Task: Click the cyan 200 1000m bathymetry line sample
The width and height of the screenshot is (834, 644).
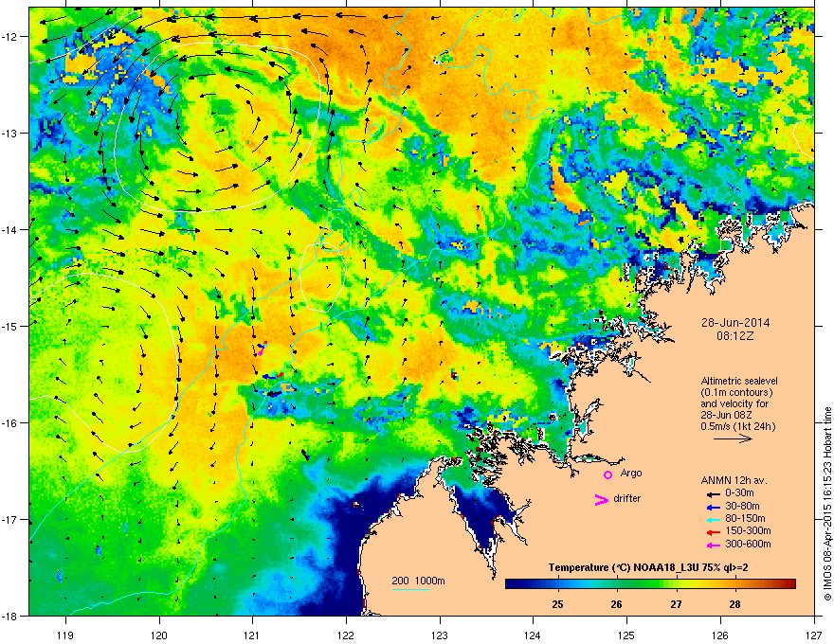Action: pos(410,589)
